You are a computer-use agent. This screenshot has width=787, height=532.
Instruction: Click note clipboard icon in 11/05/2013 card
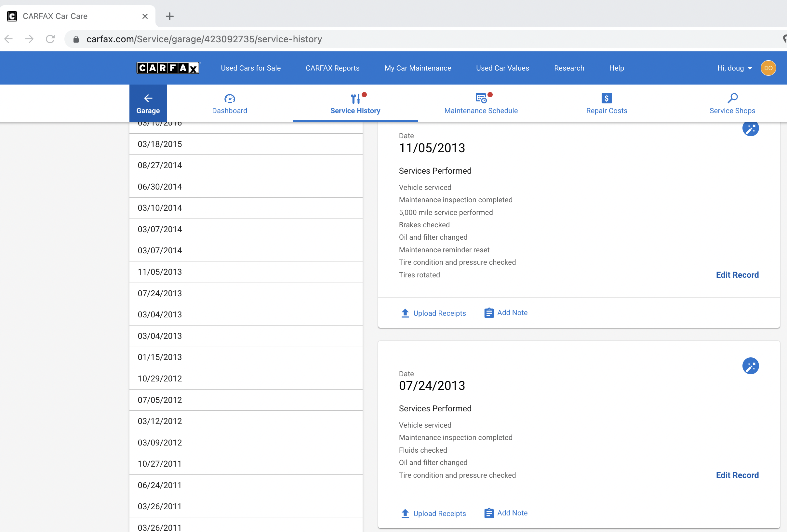(x=489, y=313)
